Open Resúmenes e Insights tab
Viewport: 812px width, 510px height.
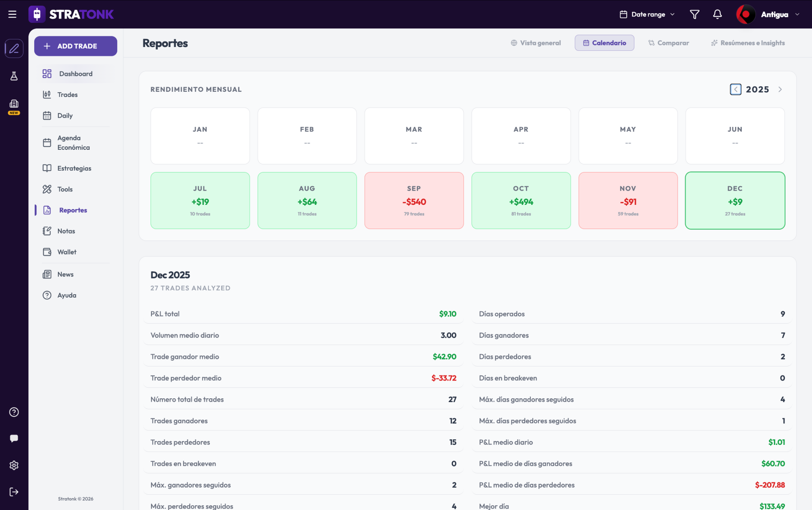(x=748, y=43)
